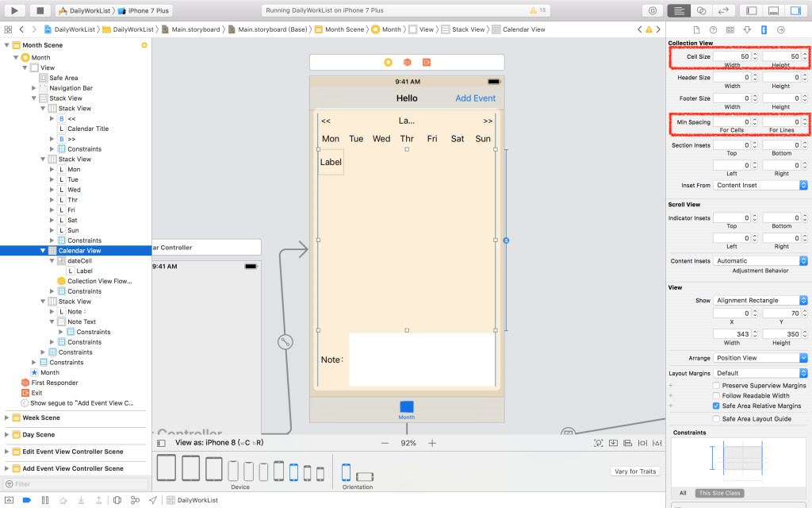Viewport: 812px width, 508px height.
Task: Hide the Navigator panel
Action: click(752, 10)
